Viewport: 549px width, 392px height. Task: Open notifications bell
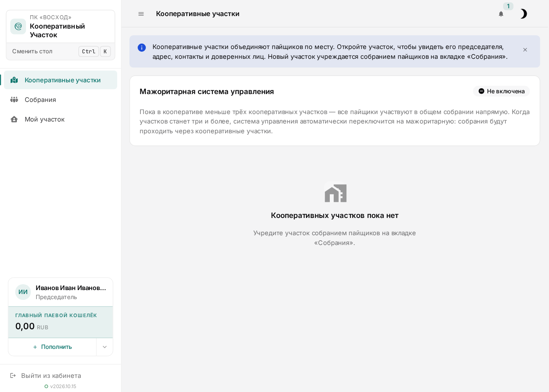coord(501,14)
